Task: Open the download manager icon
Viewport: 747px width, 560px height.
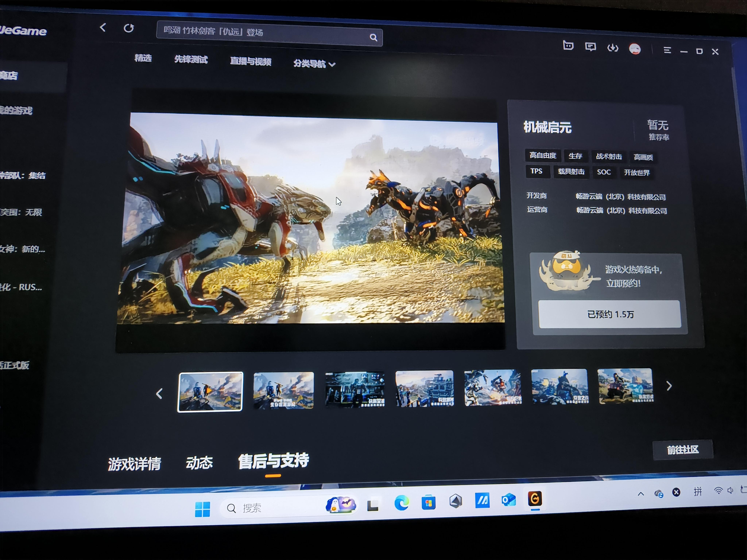Action: (x=613, y=48)
